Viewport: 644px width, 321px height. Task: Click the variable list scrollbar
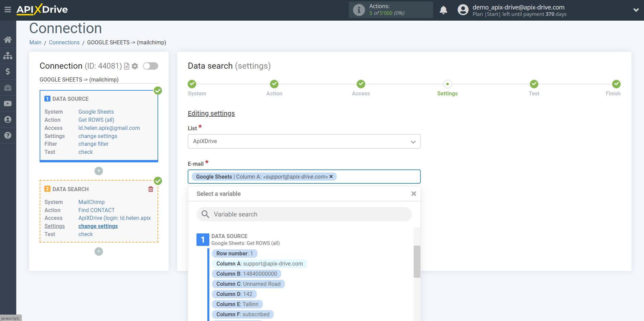417,261
